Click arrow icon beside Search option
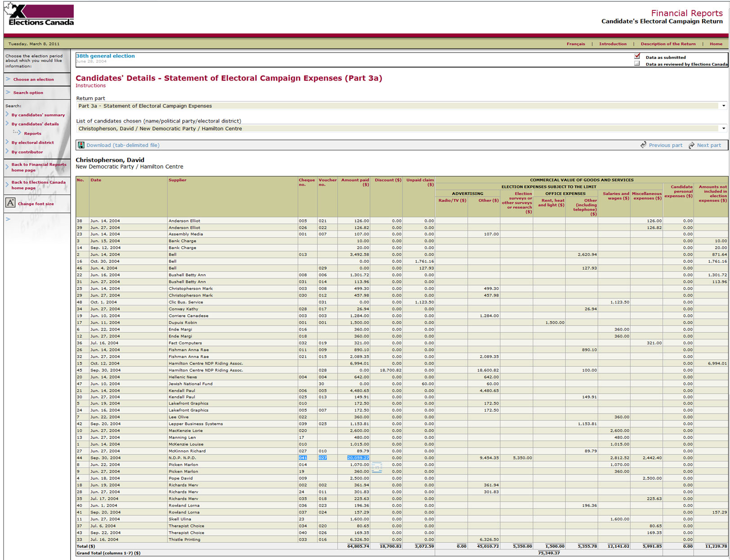This screenshot has width=730, height=560. coord(8,92)
